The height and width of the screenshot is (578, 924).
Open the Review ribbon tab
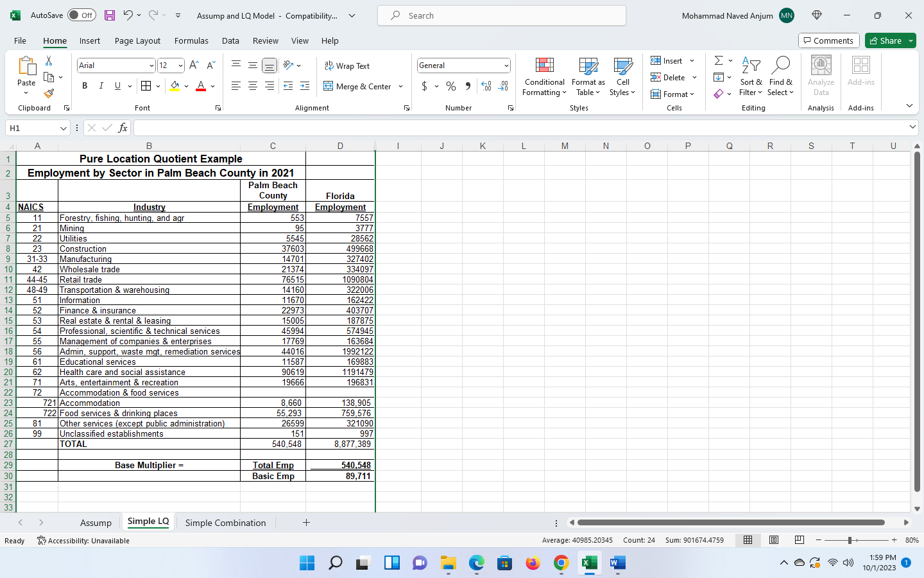266,40
